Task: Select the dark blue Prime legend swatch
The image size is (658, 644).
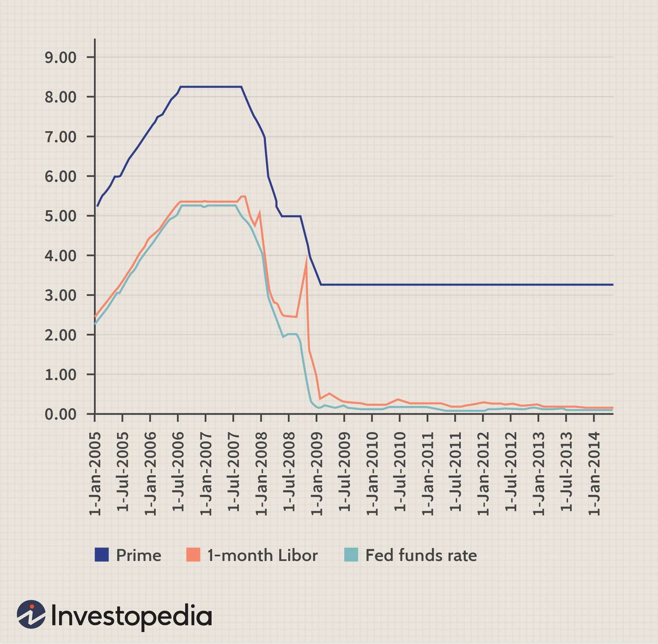Action: [x=101, y=555]
